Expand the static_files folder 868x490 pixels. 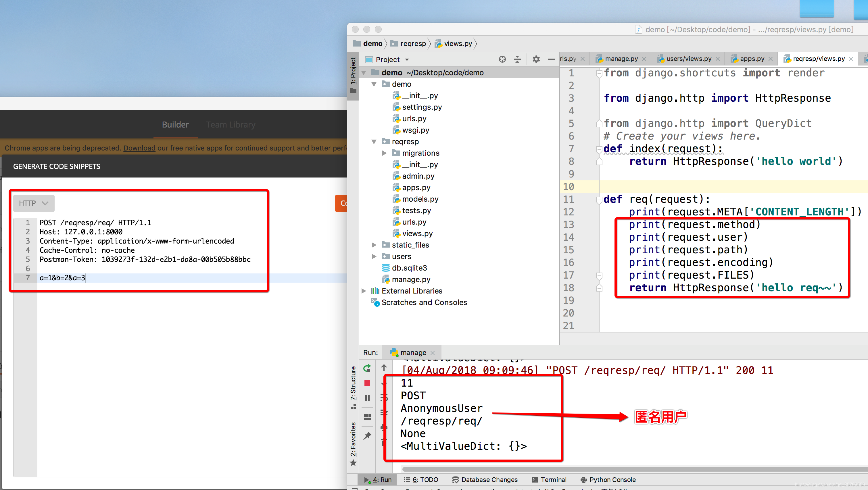tap(374, 245)
